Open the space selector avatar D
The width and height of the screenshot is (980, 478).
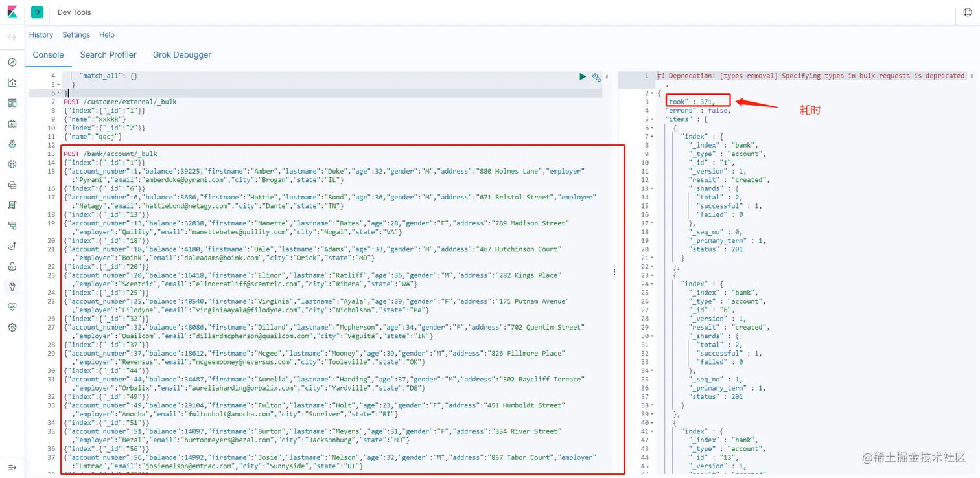pos(37,12)
